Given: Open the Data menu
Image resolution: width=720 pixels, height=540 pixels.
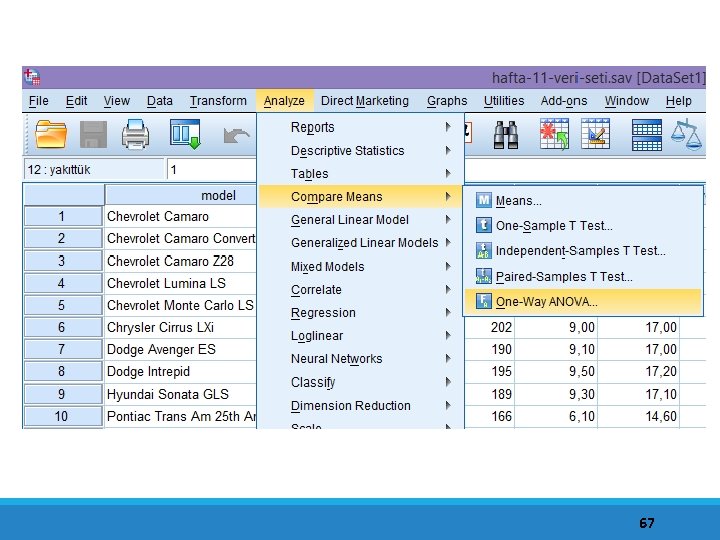Looking at the screenshot, I should coord(160,101).
